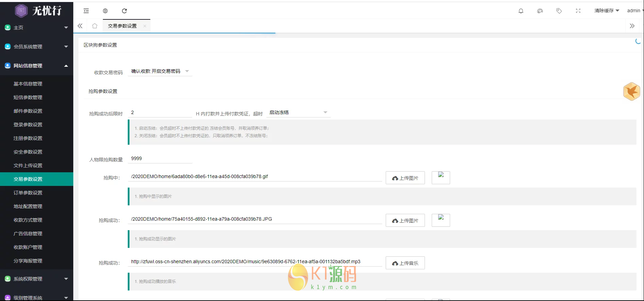
Task: Open the theme palette icon
Action: pyautogui.click(x=540, y=11)
